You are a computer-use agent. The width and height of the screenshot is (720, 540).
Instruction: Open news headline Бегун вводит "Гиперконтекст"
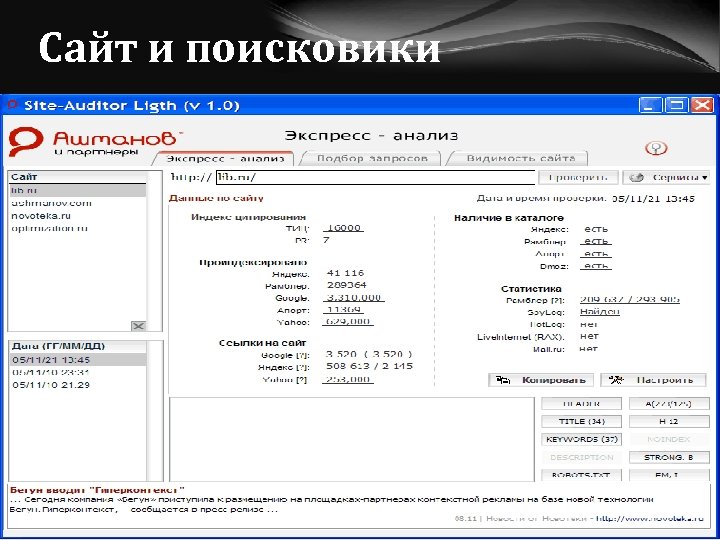pos(97,489)
